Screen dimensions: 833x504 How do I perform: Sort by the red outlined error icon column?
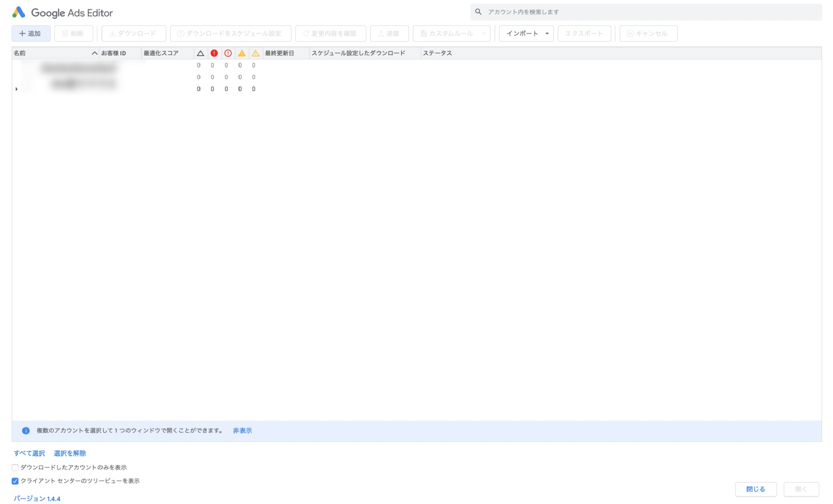tap(228, 53)
